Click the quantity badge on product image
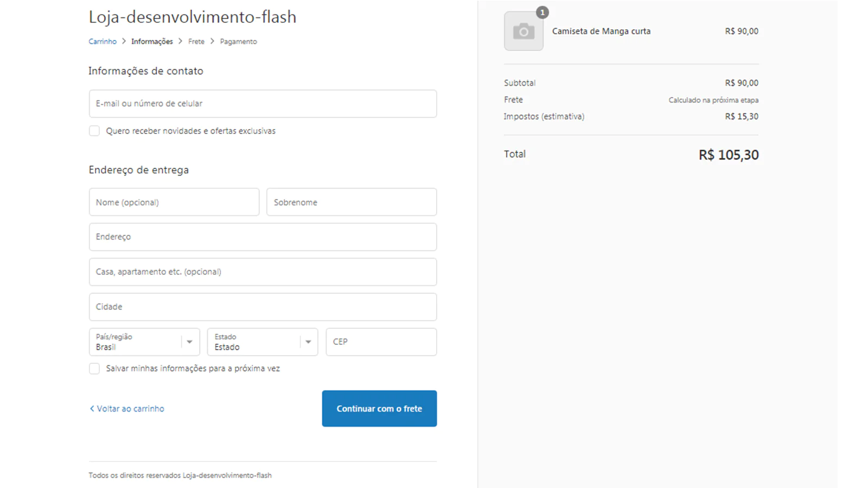 click(x=542, y=12)
